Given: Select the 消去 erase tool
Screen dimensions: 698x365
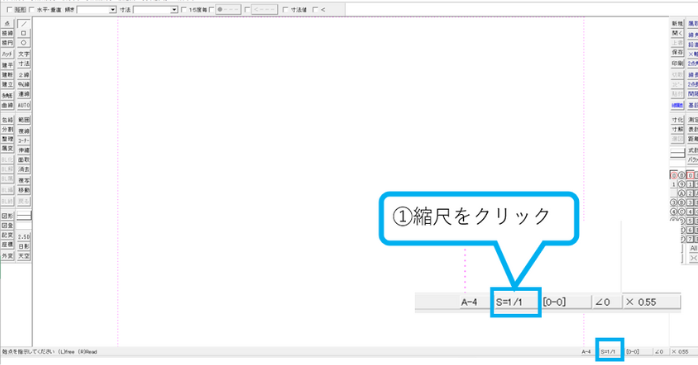Looking at the screenshot, I should 24,170.
